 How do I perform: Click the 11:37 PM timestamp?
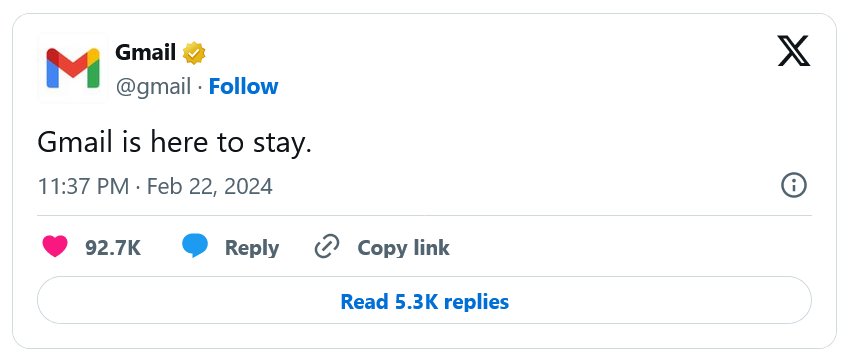83,187
